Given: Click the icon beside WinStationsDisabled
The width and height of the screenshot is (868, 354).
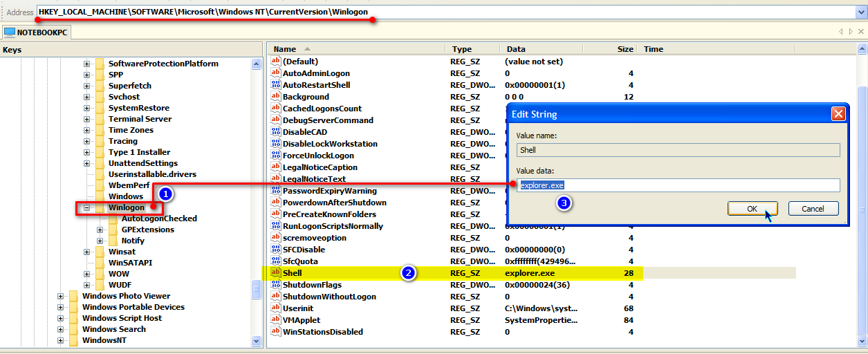Looking at the screenshot, I should [x=275, y=332].
